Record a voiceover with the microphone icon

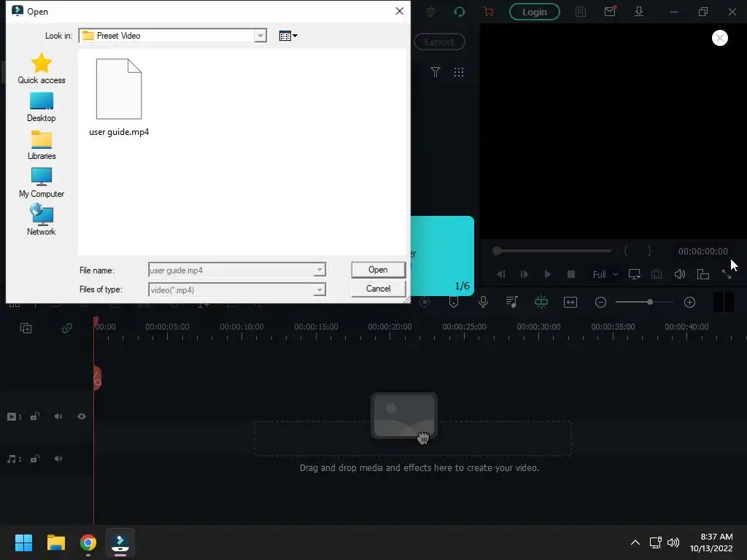pos(483,302)
